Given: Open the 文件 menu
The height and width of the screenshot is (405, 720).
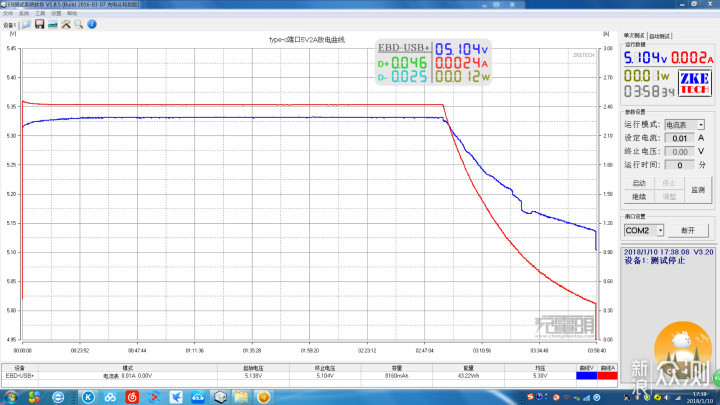Looking at the screenshot, I should (x=9, y=13).
